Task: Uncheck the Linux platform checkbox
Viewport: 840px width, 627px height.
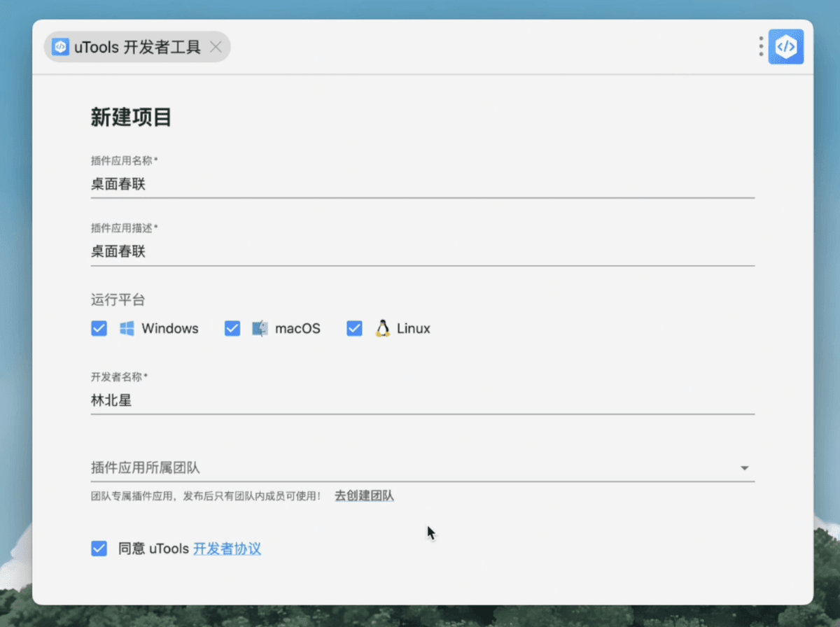Action: click(354, 327)
